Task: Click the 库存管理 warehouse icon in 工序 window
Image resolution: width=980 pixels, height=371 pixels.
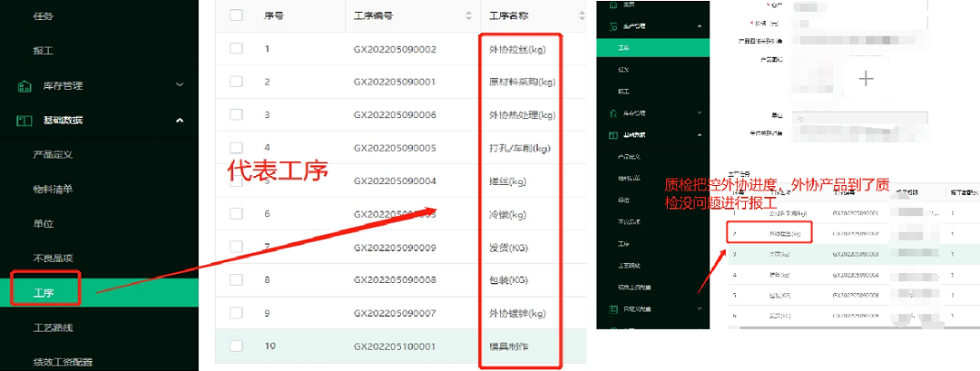Action: (x=24, y=85)
